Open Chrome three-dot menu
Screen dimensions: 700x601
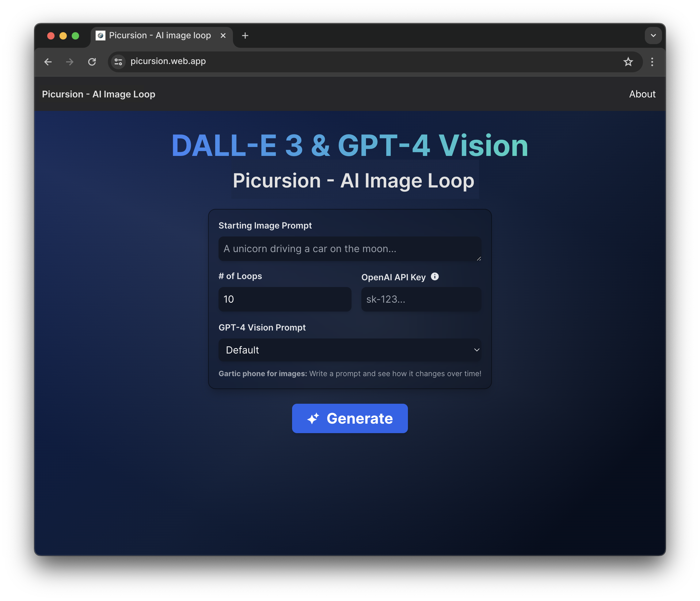[x=652, y=62]
